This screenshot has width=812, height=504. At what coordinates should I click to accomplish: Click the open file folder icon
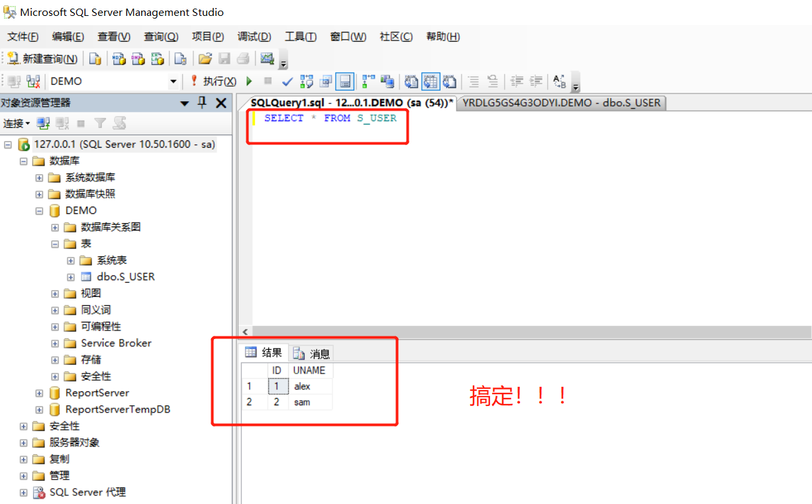tap(205, 59)
